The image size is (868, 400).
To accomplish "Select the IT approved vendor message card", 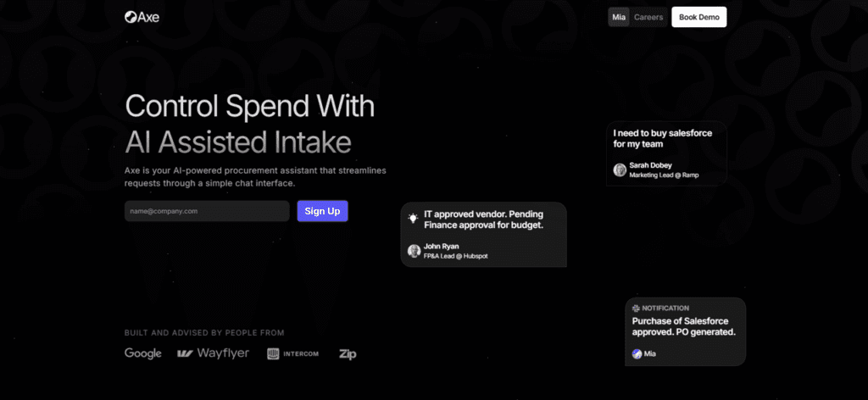I will coord(484,235).
